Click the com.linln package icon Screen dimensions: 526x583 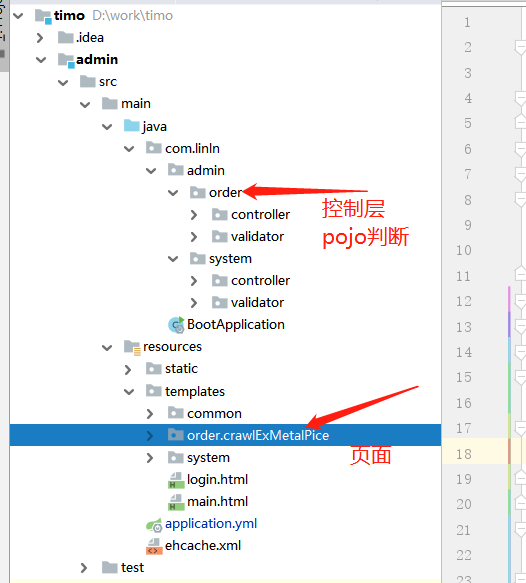pyautogui.click(x=154, y=148)
